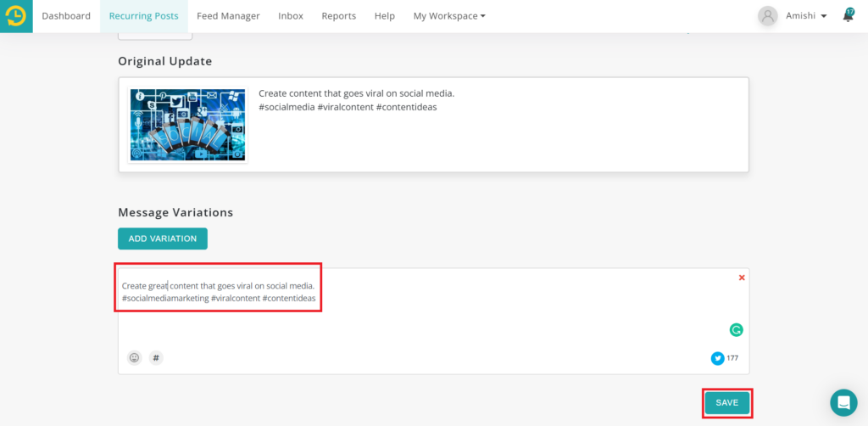
Task: Open the Inbox menu item
Action: (x=291, y=16)
